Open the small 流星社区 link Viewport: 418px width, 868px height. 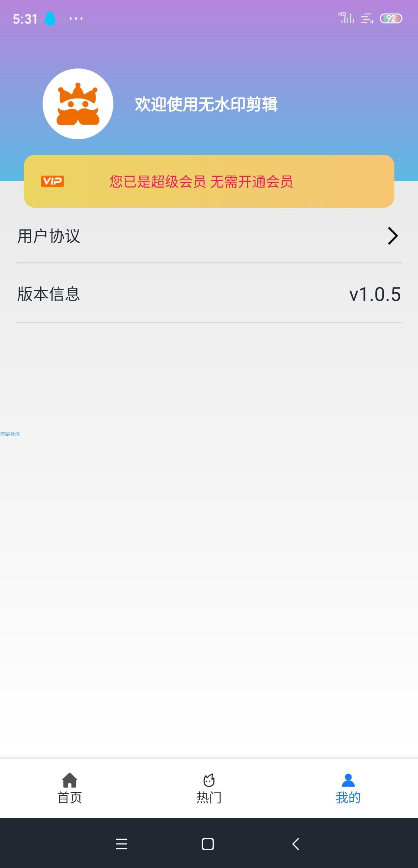[10, 434]
